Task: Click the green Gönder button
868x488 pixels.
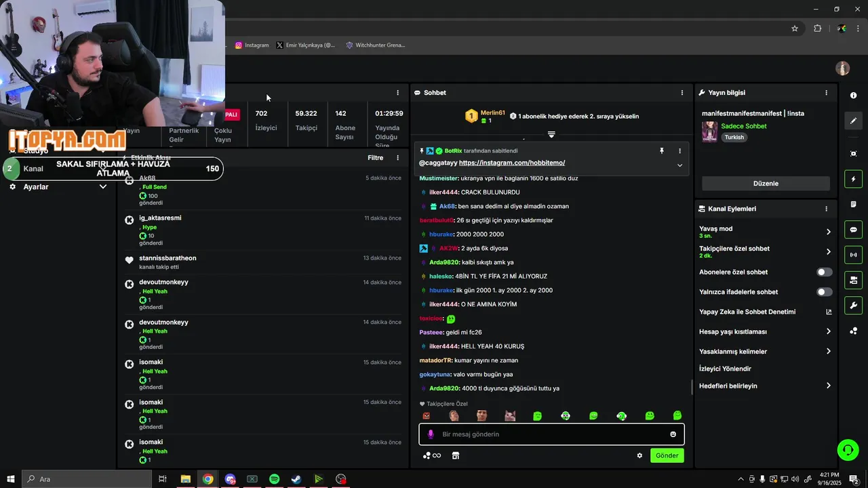Action: [667, 455]
